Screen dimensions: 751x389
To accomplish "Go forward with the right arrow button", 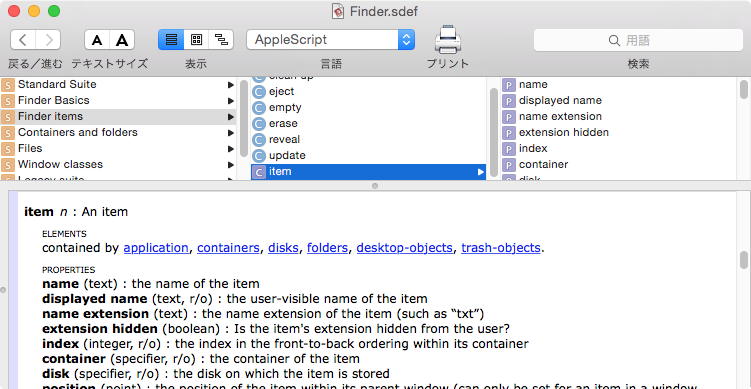I will pyautogui.click(x=48, y=40).
